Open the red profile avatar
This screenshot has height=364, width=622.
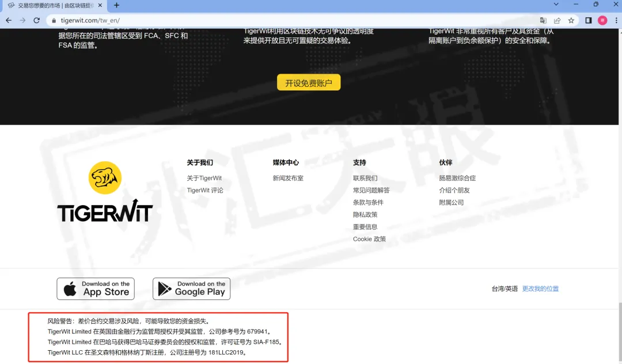[x=602, y=21]
